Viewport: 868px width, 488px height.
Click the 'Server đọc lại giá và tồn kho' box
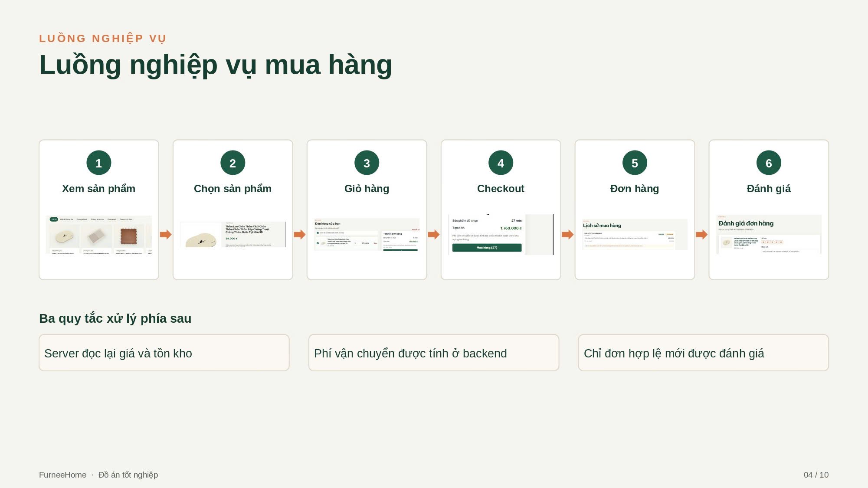pos(164,353)
